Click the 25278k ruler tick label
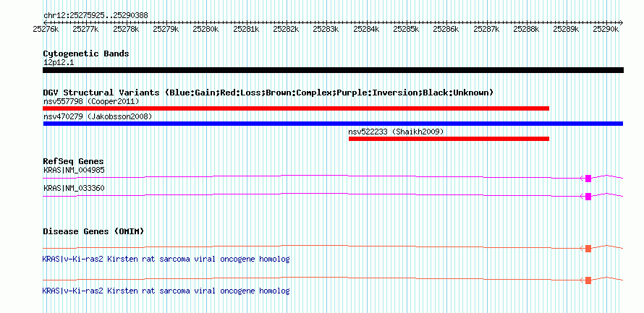 click(126, 29)
